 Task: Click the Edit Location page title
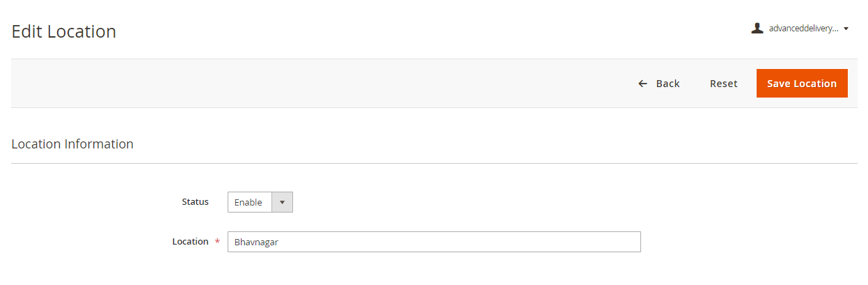[64, 31]
